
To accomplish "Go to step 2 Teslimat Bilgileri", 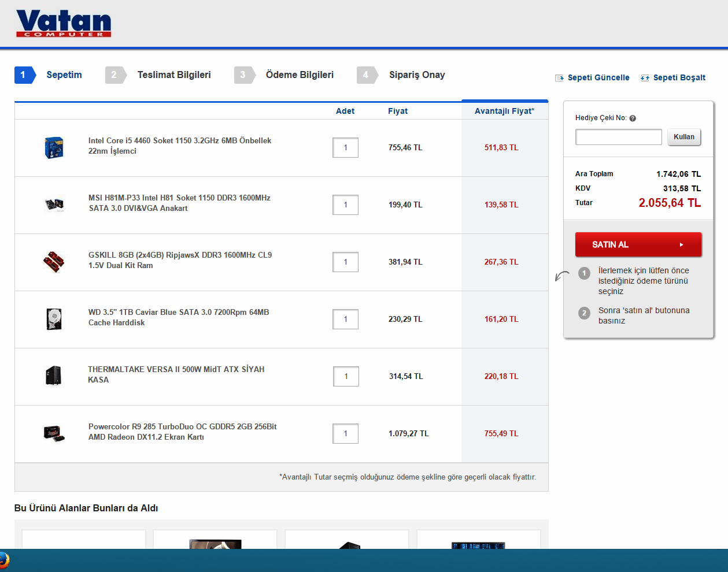I will pyautogui.click(x=158, y=75).
